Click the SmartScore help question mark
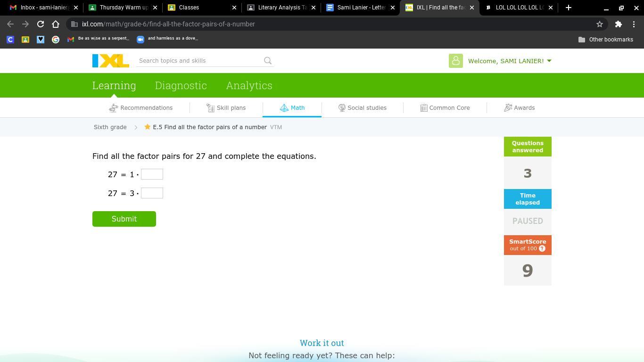This screenshot has height=362, width=644. pos(542,248)
